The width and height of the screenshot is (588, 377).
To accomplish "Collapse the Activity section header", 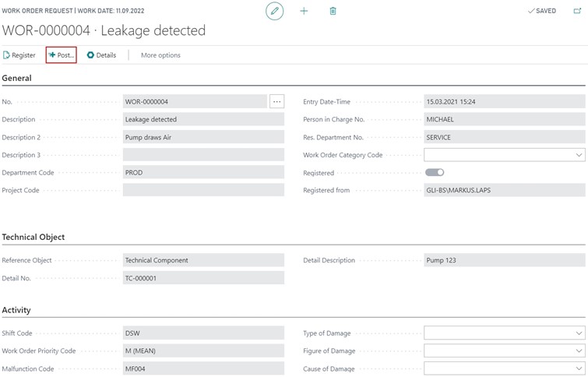I will click(16, 310).
